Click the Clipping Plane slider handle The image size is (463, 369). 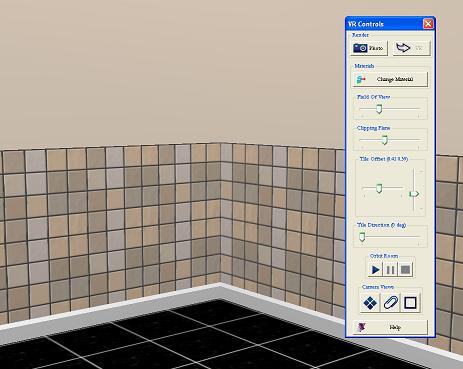pos(384,140)
